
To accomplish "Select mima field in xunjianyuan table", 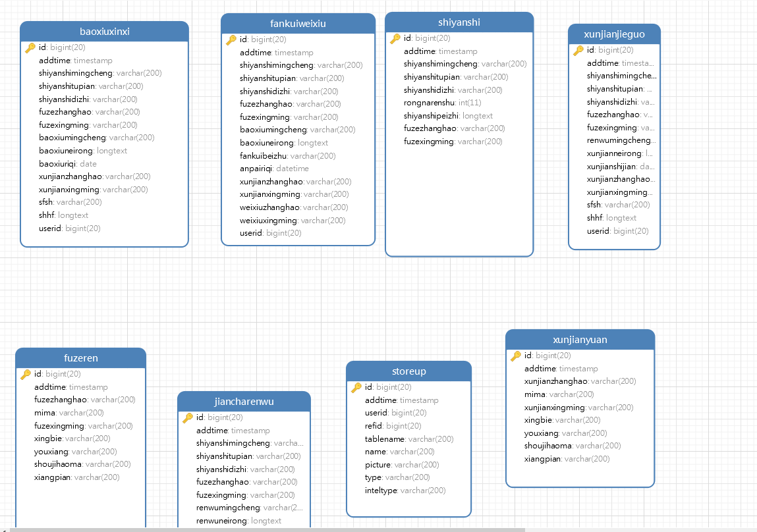I will 559,394.
